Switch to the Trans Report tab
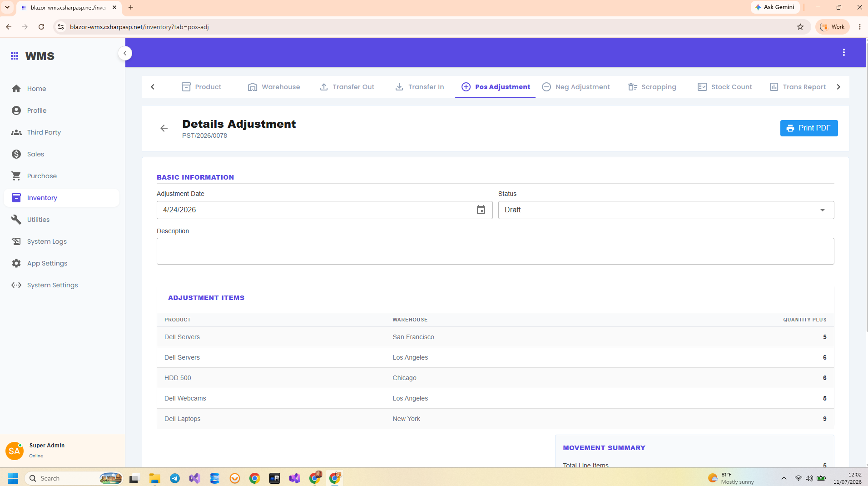The image size is (868, 486). (798, 87)
